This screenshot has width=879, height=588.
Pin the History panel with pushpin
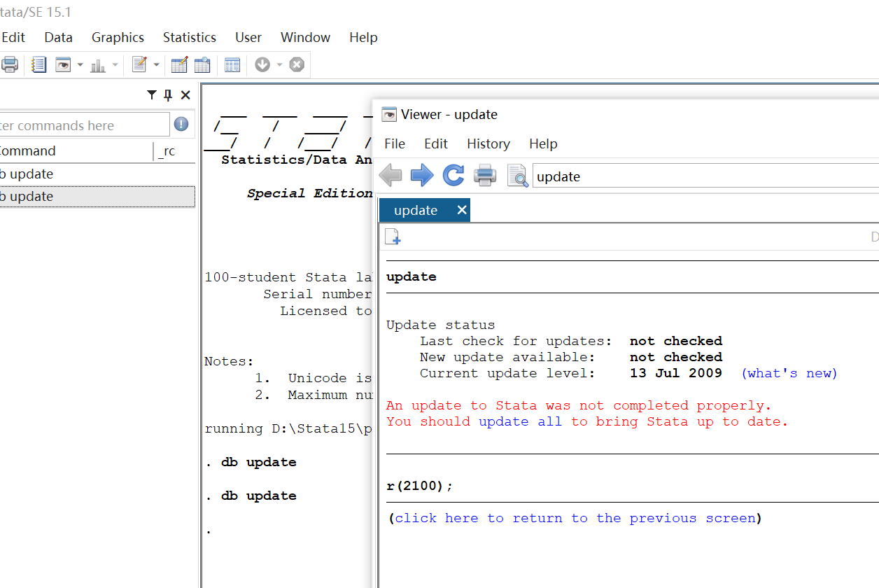168,95
